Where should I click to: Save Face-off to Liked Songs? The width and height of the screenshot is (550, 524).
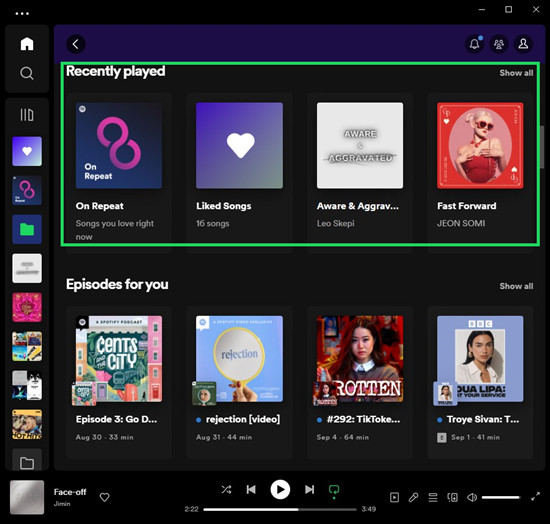click(105, 497)
